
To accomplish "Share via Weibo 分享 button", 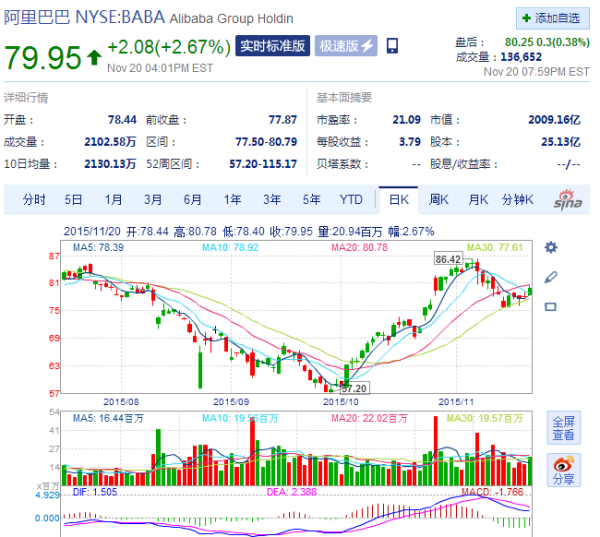I will click(564, 470).
